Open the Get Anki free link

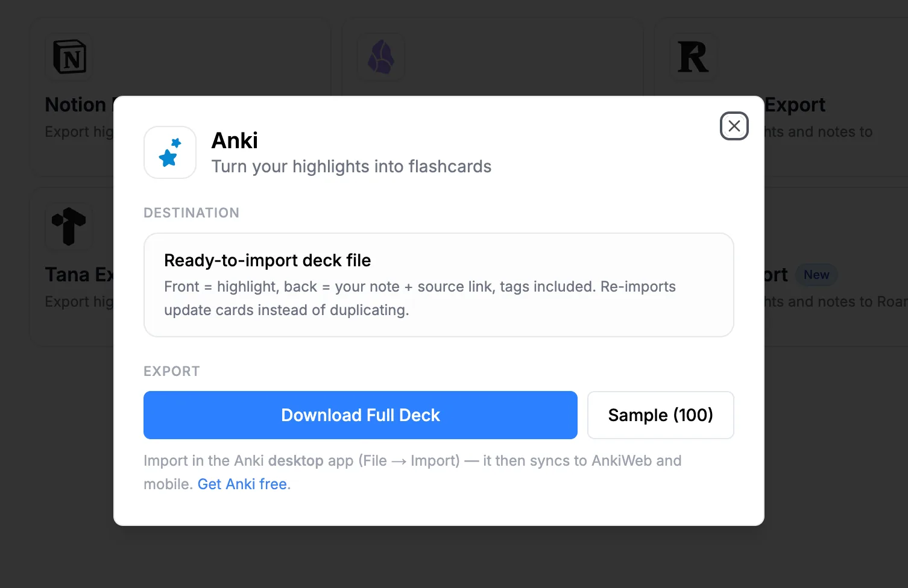pyautogui.click(x=242, y=484)
